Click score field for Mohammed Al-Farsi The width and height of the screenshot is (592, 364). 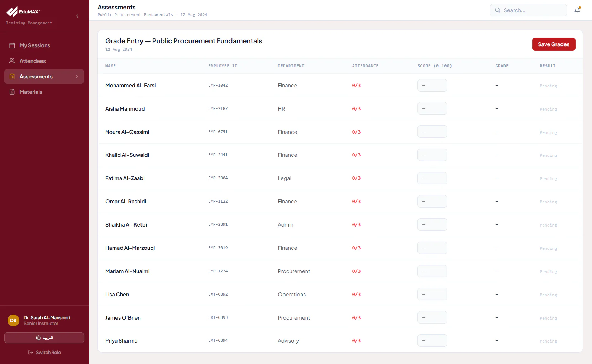click(x=432, y=86)
